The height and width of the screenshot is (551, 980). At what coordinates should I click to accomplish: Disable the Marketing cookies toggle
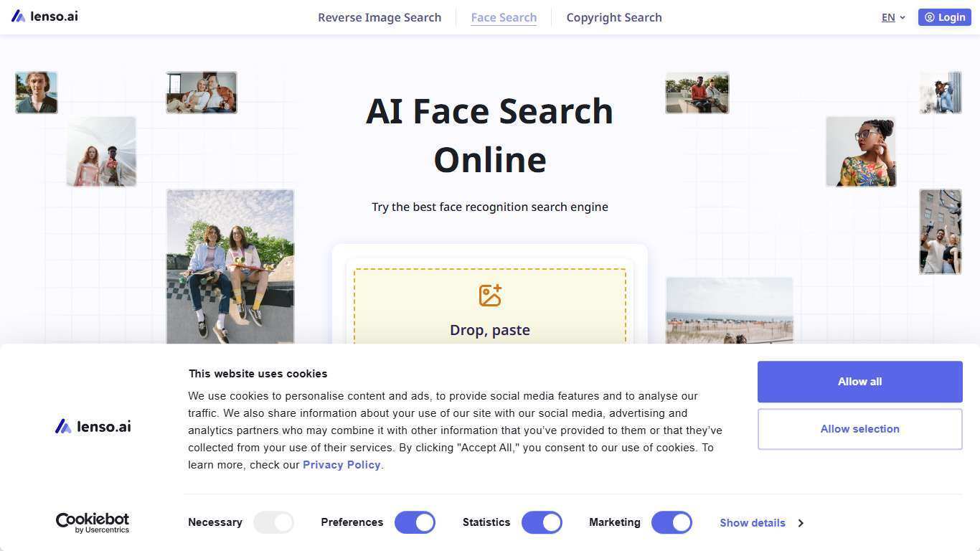pyautogui.click(x=672, y=522)
